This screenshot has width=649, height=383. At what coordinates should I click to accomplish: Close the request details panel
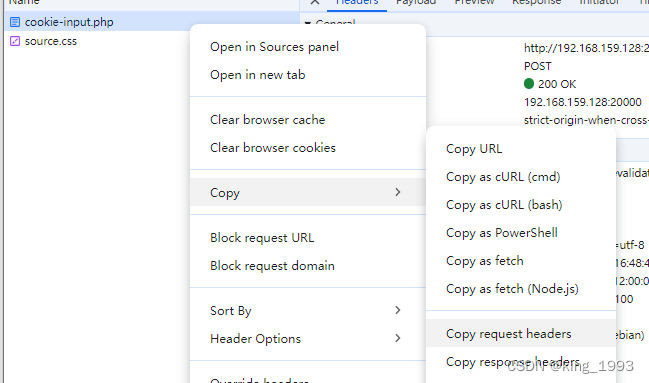315,2
